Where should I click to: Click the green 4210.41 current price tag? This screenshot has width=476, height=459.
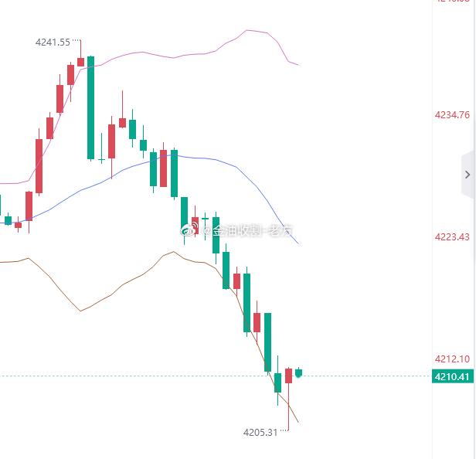[x=452, y=376]
